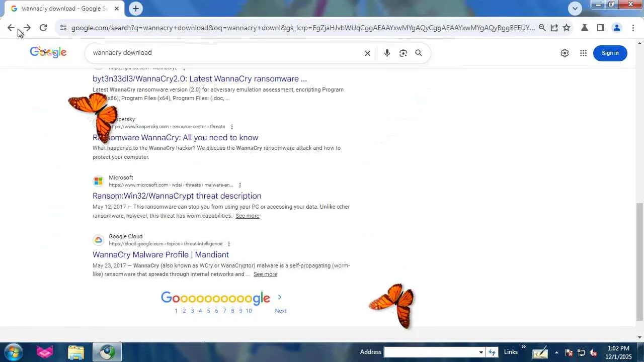The image size is (644, 362).
Task: Focus the taskbar Address toolbar field
Action: [431, 352]
